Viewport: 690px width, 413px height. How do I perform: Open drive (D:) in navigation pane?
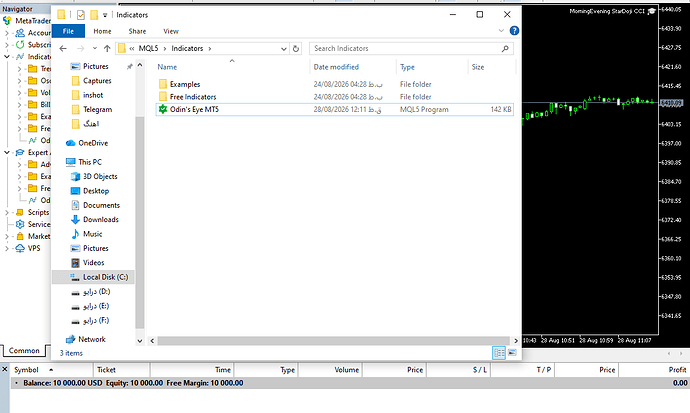coord(96,292)
